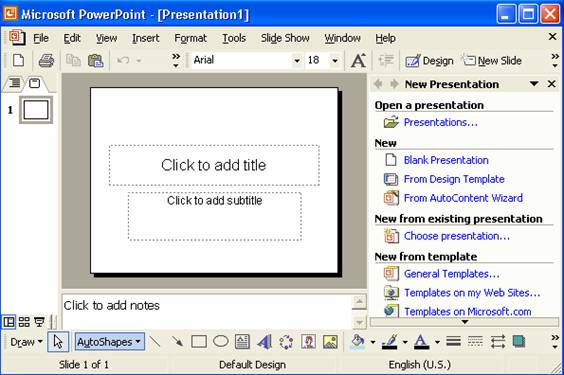Open the Insert menu
The width and height of the screenshot is (564, 375).
coord(145,38)
